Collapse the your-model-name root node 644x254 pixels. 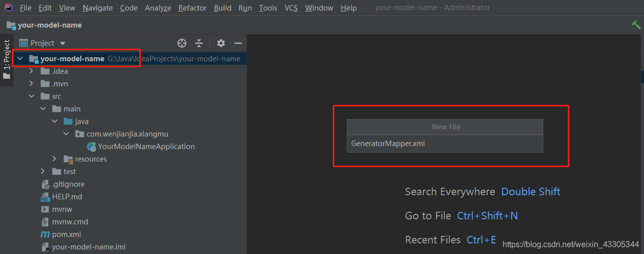tap(20, 59)
